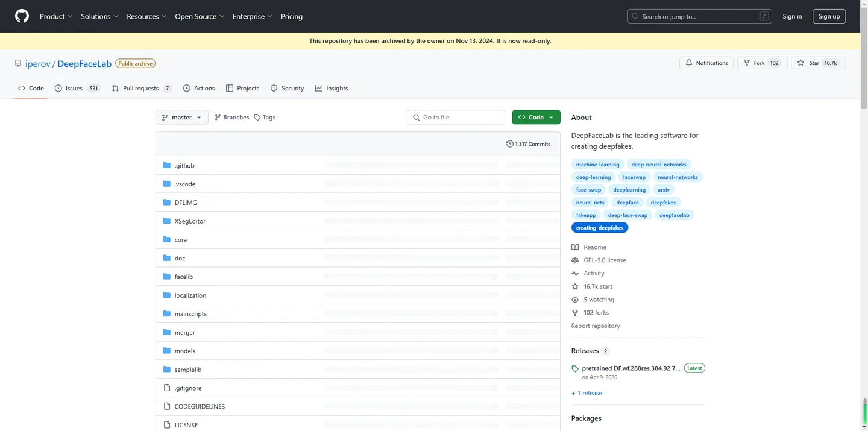Viewport: 868px width, 431px height.
Task: Open the 1,317 Commits history
Action: (x=529, y=144)
